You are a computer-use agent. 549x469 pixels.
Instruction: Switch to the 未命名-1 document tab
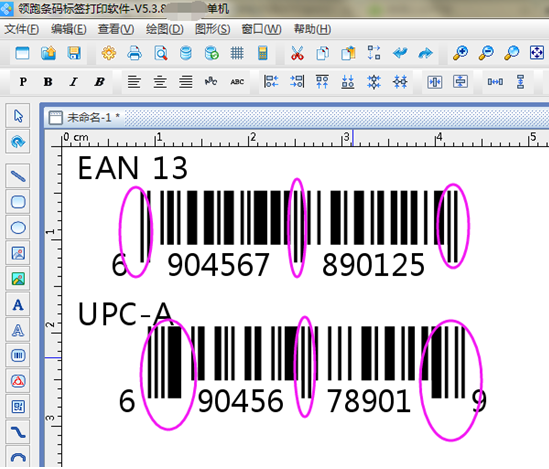(84, 118)
